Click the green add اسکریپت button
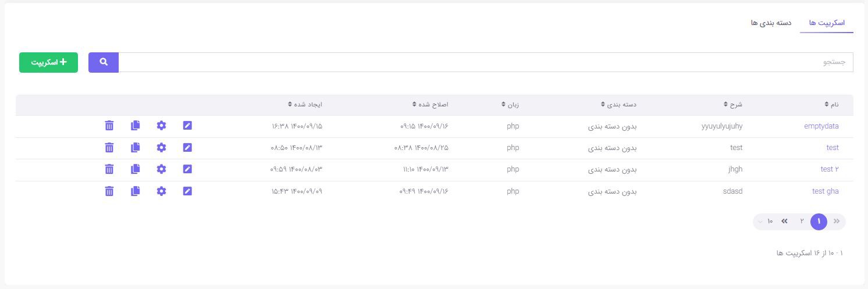868x289 pixels. (x=48, y=62)
